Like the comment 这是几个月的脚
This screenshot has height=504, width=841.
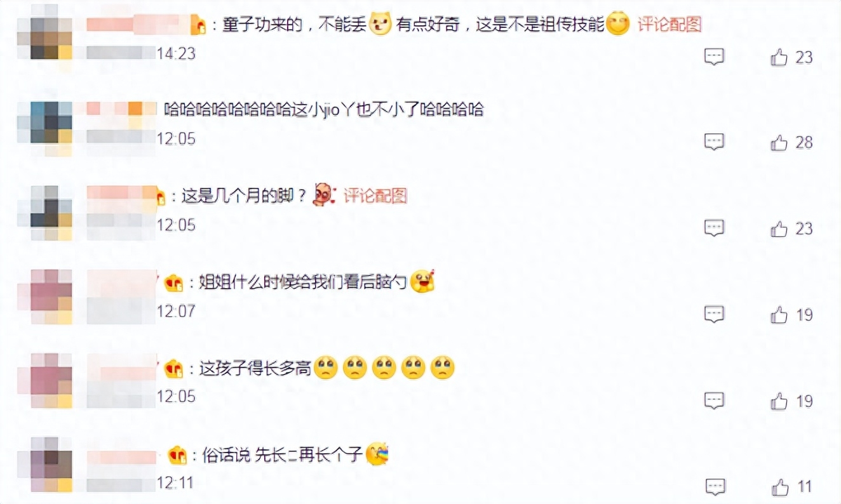(x=779, y=229)
